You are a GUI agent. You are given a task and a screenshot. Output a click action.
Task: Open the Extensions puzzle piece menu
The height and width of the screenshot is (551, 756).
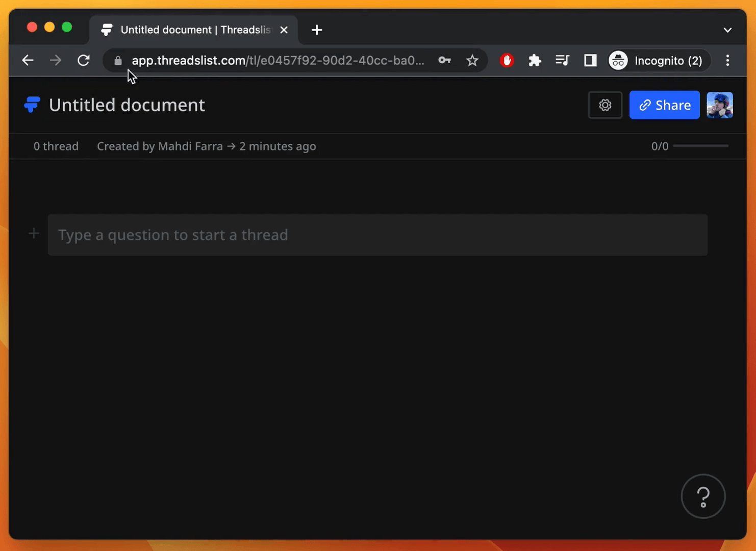535,60
